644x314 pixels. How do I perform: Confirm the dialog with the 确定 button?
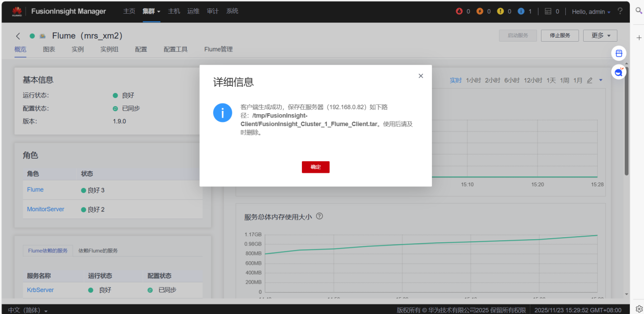pyautogui.click(x=316, y=167)
